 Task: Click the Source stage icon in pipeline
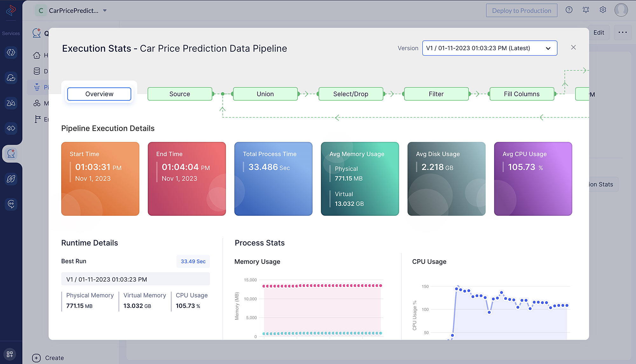click(x=180, y=94)
